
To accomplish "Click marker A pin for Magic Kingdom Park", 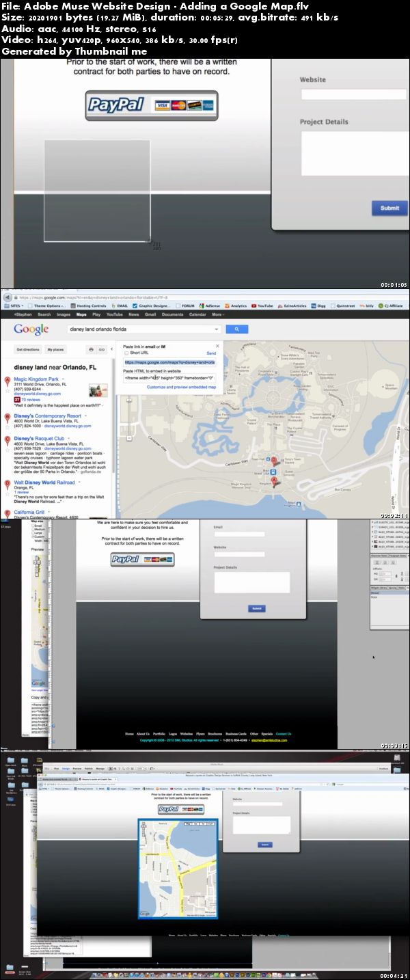I will (x=8, y=380).
